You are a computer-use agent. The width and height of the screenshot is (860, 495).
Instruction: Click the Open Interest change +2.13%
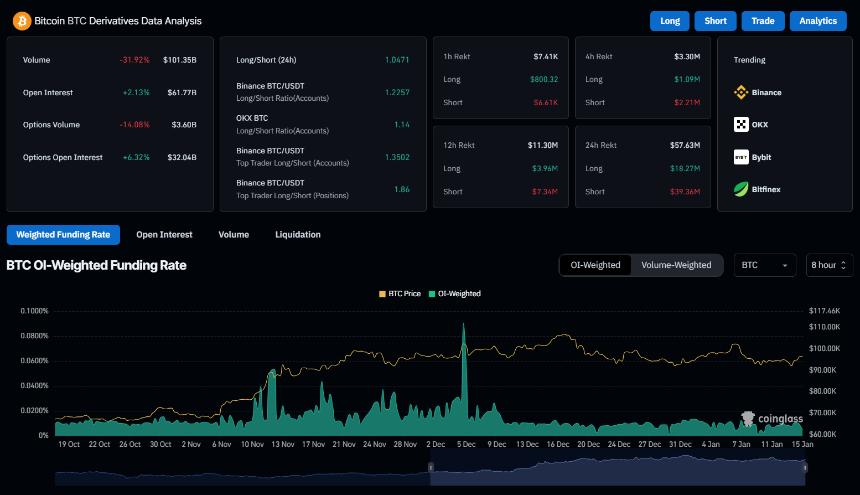(x=136, y=93)
